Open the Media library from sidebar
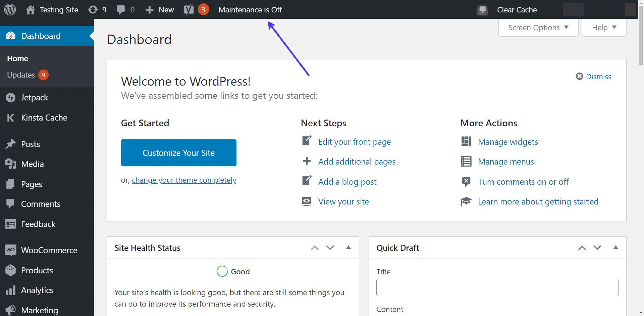Image resolution: width=644 pixels, height=316 pixels. (x=32, y=164)
